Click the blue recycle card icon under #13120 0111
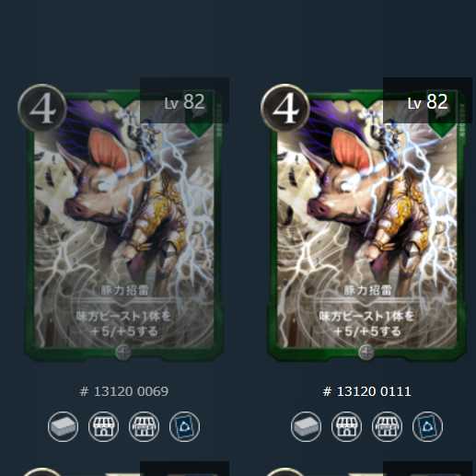 click(x=427, y=426)
